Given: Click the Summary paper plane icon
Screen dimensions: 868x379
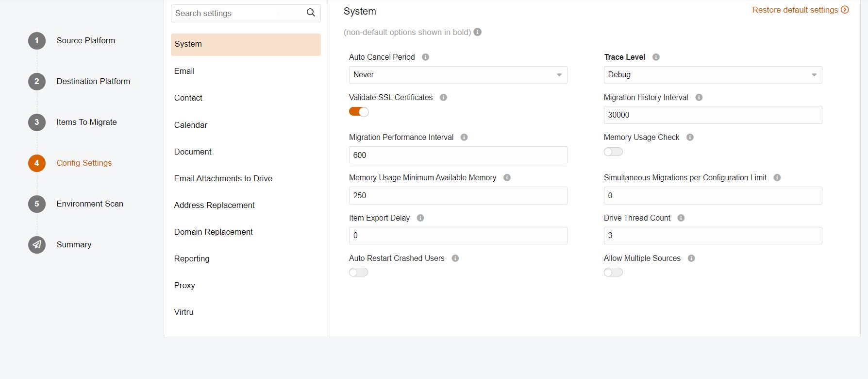Looking at the screenshot, I should [x=37, y=245].
